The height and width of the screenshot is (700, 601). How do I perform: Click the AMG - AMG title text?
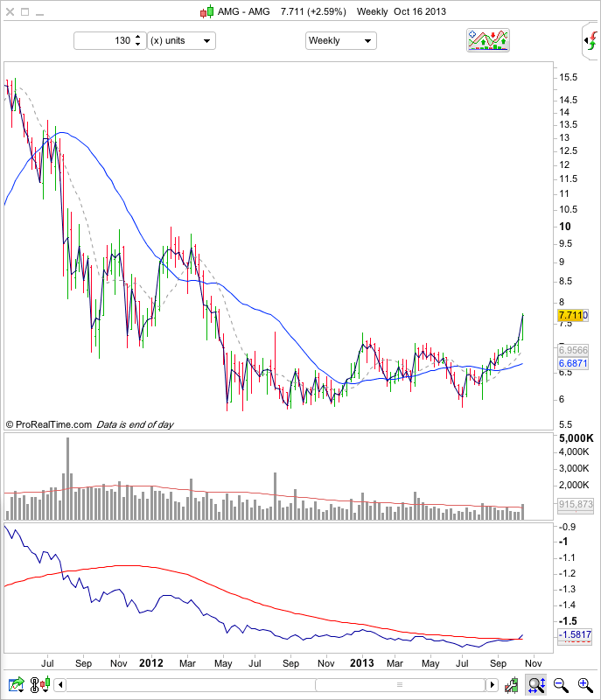(243, 11)
